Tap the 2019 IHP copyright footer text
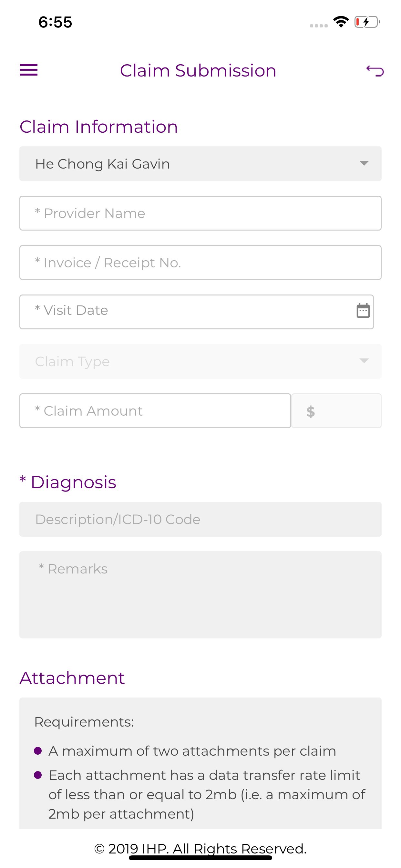This screenshot has width=401, height=868. coord(200,848)
